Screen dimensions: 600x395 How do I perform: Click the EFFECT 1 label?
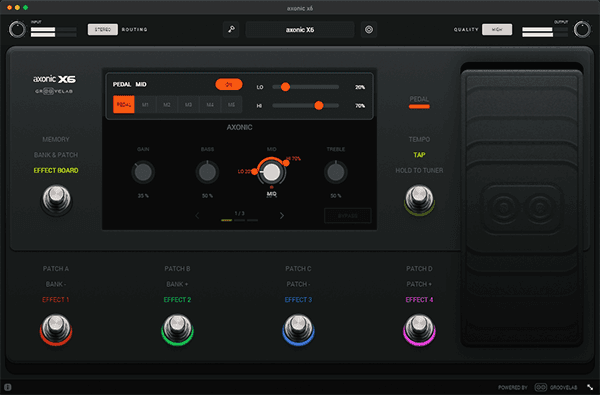56,299
